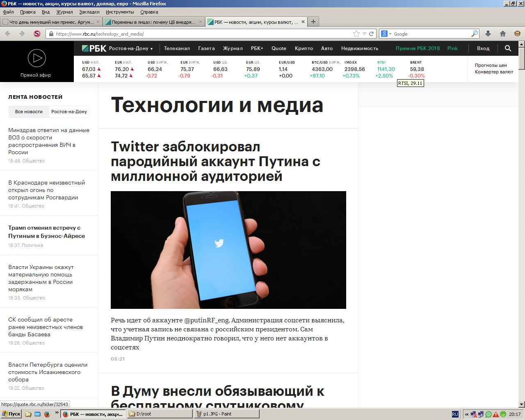Open the Файл menu
The image size is (525, 420).
(x=8, y=12)
